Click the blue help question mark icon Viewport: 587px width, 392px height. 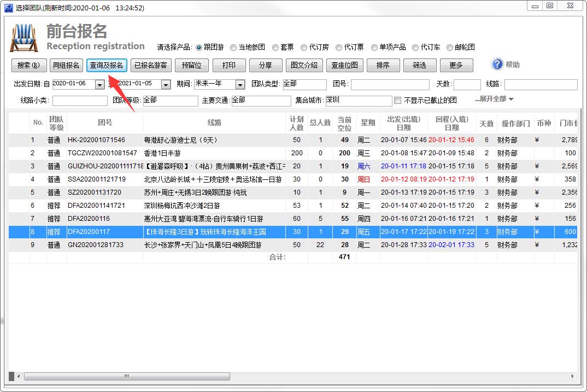pos(497,65)
